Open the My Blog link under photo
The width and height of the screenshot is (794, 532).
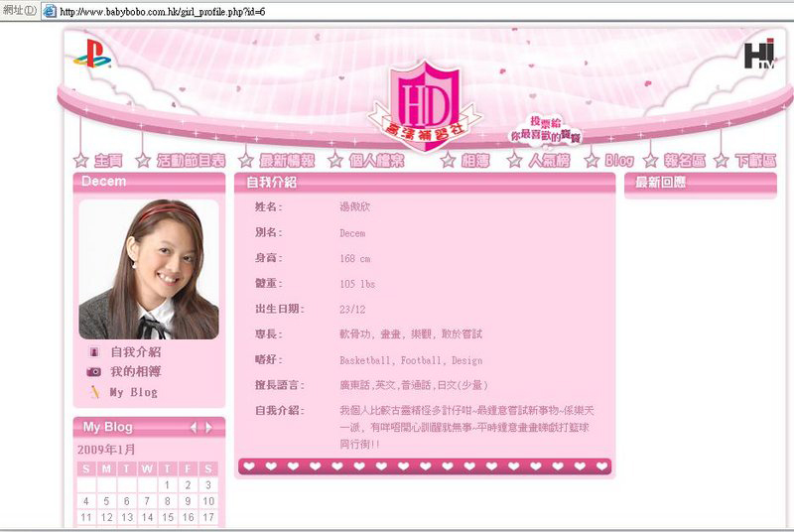133,392
